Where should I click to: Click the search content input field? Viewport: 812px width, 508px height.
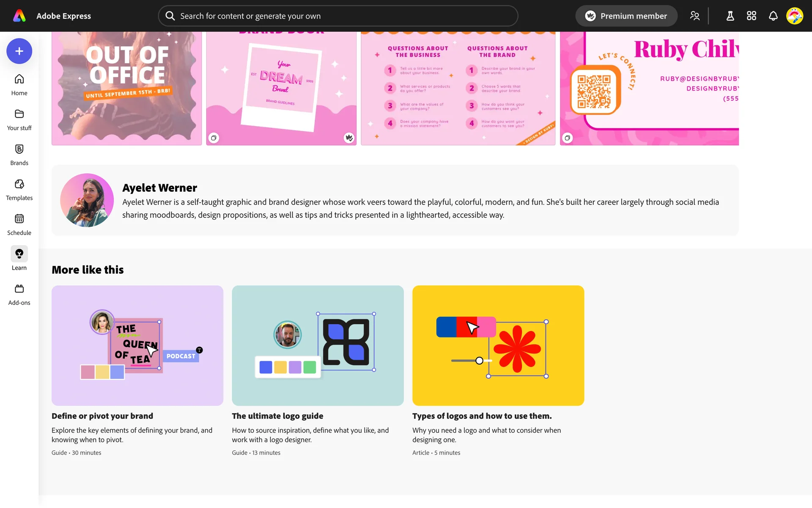[338, 16]
